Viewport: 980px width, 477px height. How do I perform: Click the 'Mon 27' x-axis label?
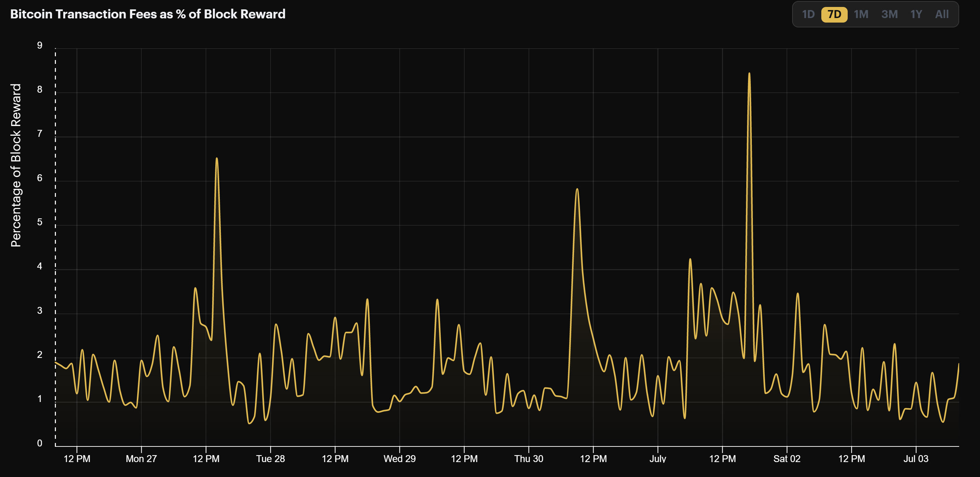[x=141, y=459]
